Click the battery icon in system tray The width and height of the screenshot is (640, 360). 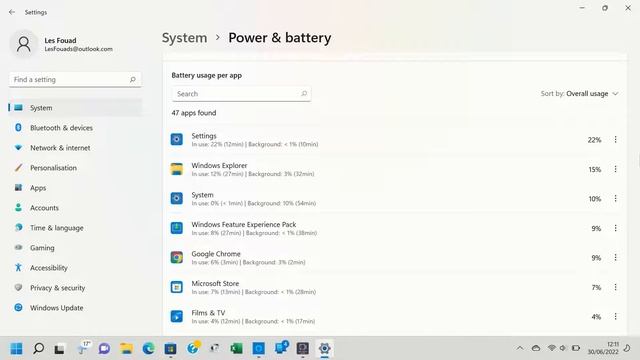[x=576, y=348]
